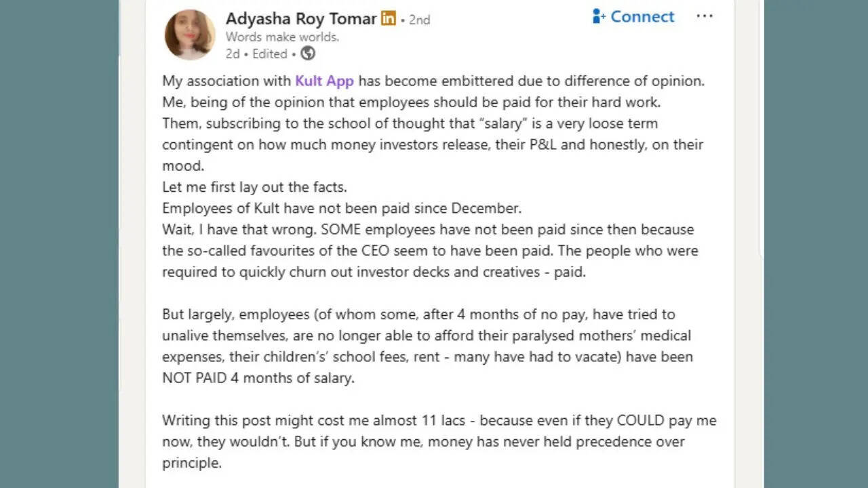
Task: Send a connection request using Connect
Action: click(x=633, y=16)
